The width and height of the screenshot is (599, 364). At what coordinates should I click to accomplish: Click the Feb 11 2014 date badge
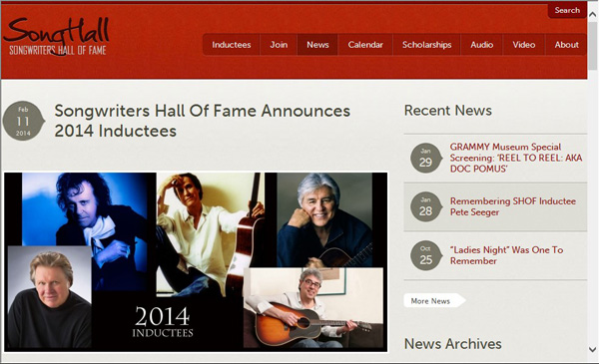click(x=23, y=121)
